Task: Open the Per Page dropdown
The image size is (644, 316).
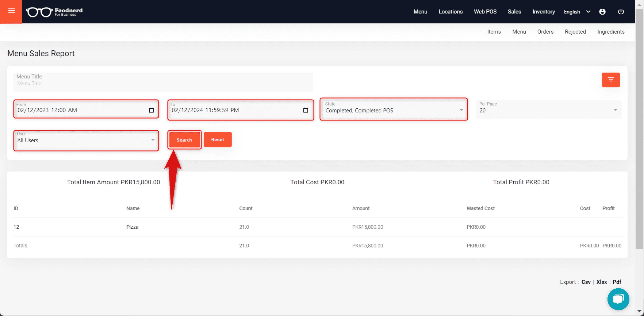Action: tap(548, 109)
